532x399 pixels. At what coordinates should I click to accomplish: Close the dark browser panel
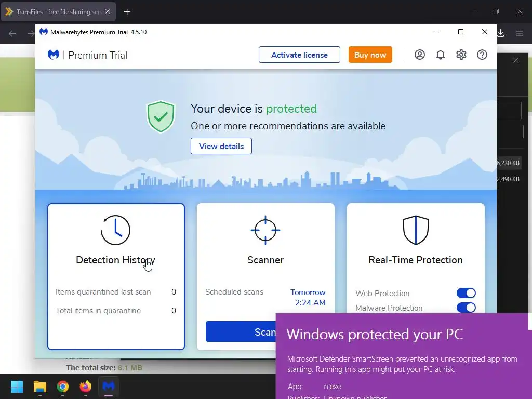516,60
